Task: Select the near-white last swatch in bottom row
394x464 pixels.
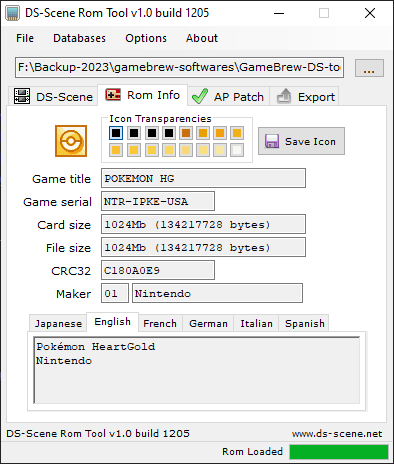Action: [237, 150]
